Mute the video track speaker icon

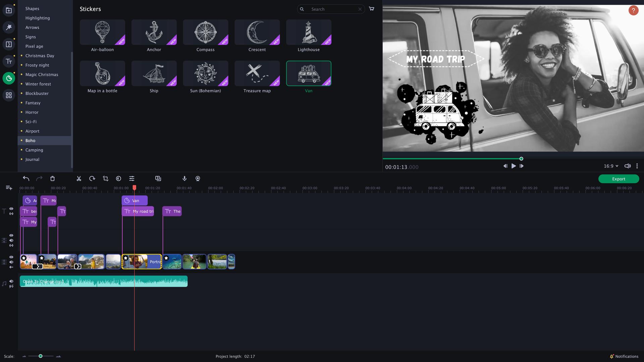pyautogui.click(x=11, y=262)
